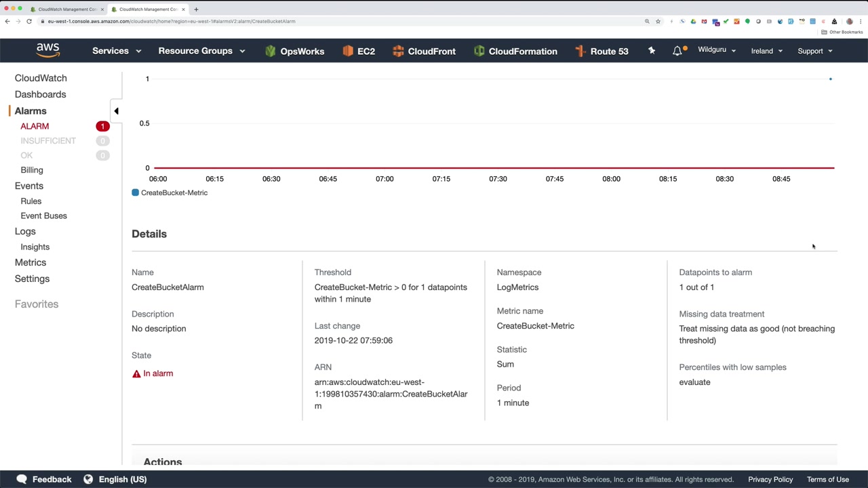Click the 1 minute period value

coord(513,403)
